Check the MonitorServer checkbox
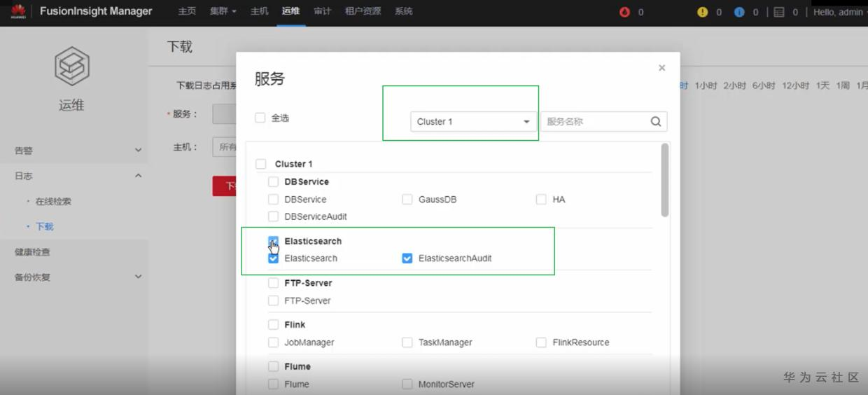Screen dimensions: 868x395 tap(407, 384)
